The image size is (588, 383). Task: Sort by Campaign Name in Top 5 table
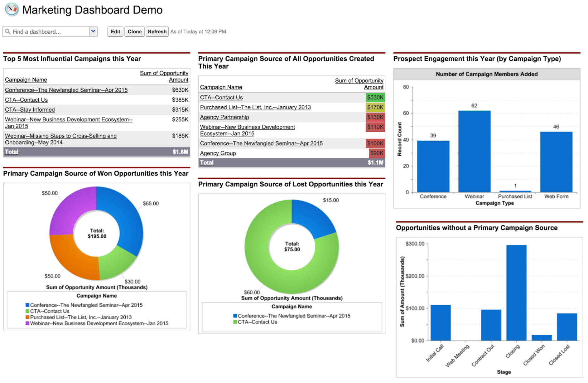pyautogui.click(x=26, y=80)
